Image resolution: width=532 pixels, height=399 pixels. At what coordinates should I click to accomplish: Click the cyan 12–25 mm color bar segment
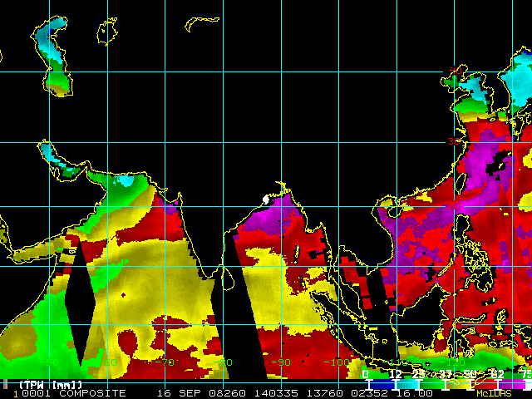tap(407, 384)
